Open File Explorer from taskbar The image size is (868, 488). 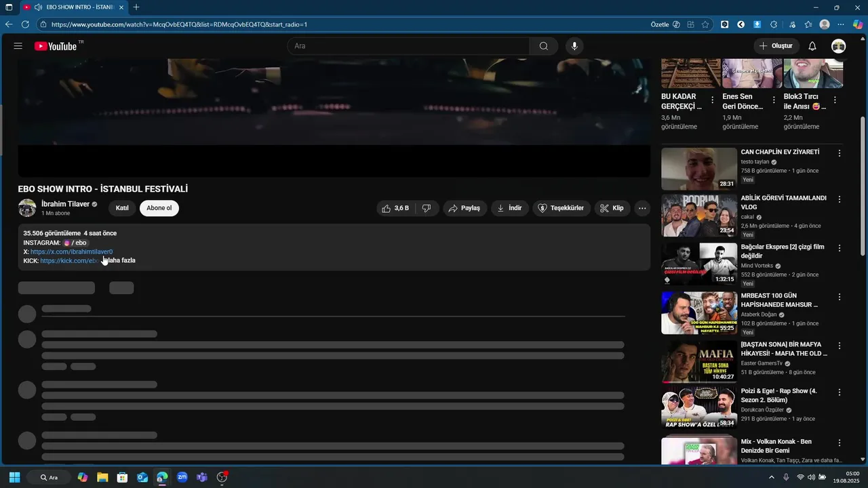[x=102, y=477]
